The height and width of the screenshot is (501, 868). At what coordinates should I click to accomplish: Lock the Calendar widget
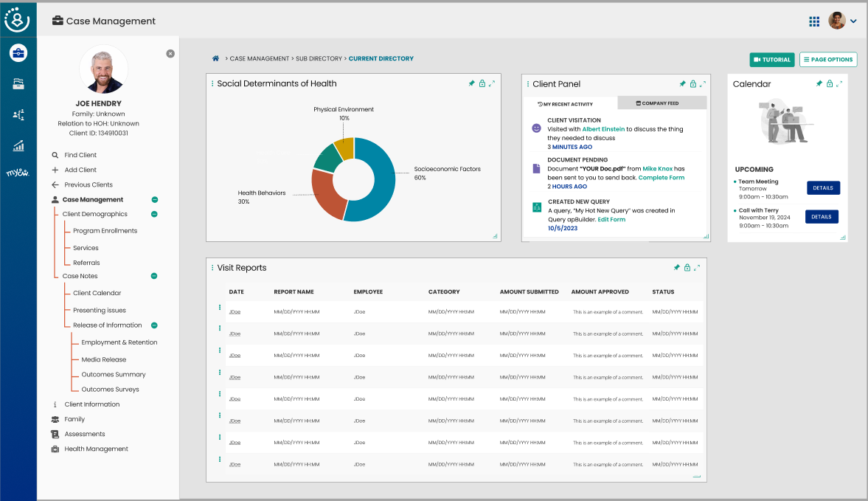tap(829, 83)
